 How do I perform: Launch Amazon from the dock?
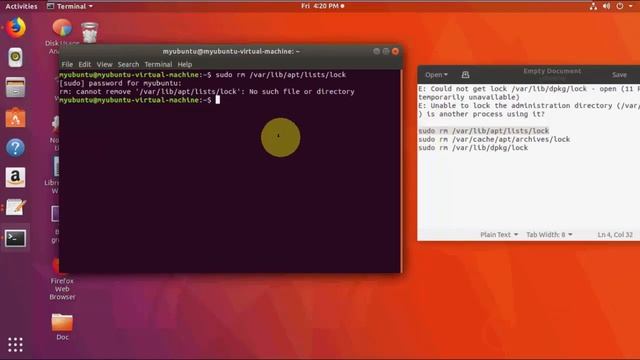(16, 177)
